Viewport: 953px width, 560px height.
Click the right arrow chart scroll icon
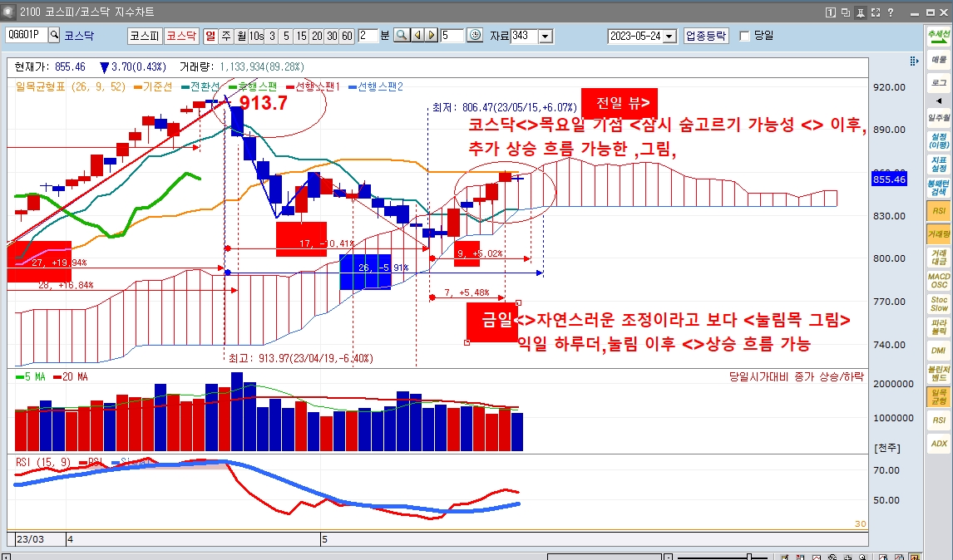432,35
